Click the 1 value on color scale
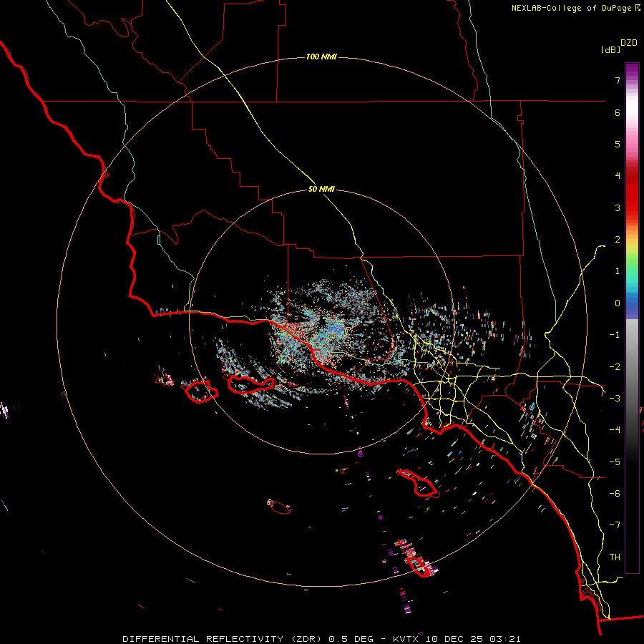The image size is (644, 644). [x=618, y=271]
